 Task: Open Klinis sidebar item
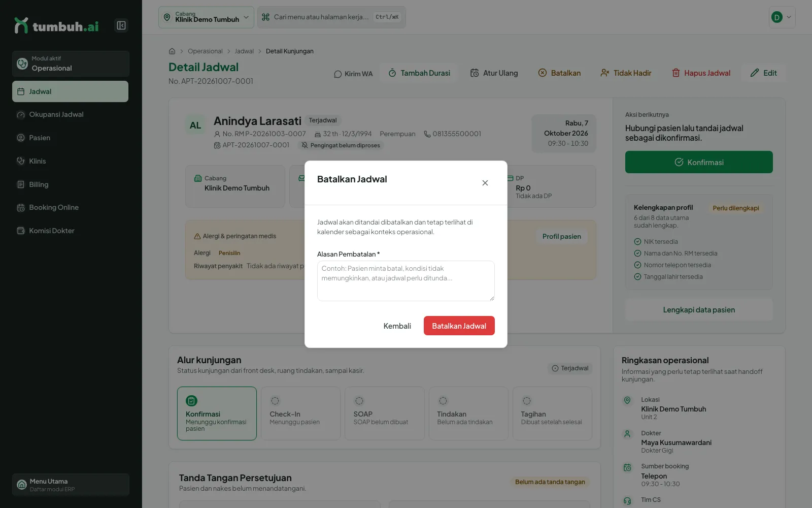click(70, 161)
